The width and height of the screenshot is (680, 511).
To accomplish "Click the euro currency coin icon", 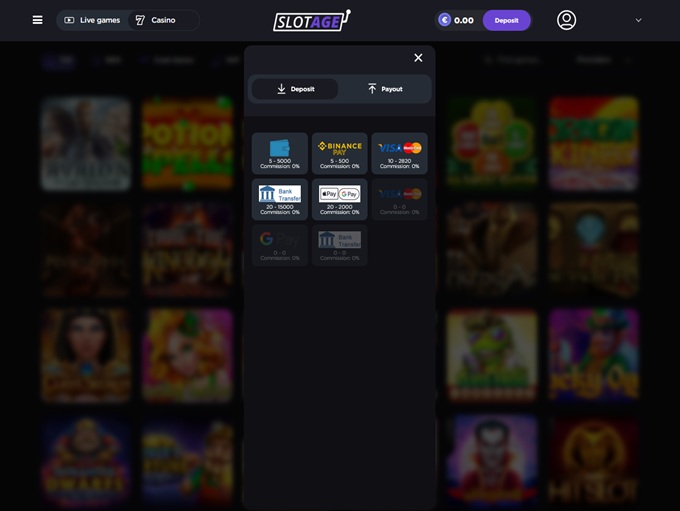I will click(445, 20).
